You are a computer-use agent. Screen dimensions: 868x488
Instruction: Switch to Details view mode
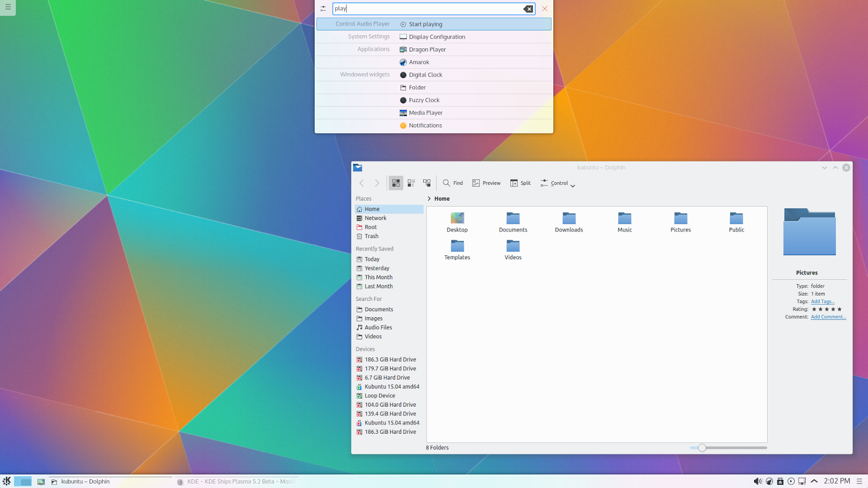(x=411, y=183)
